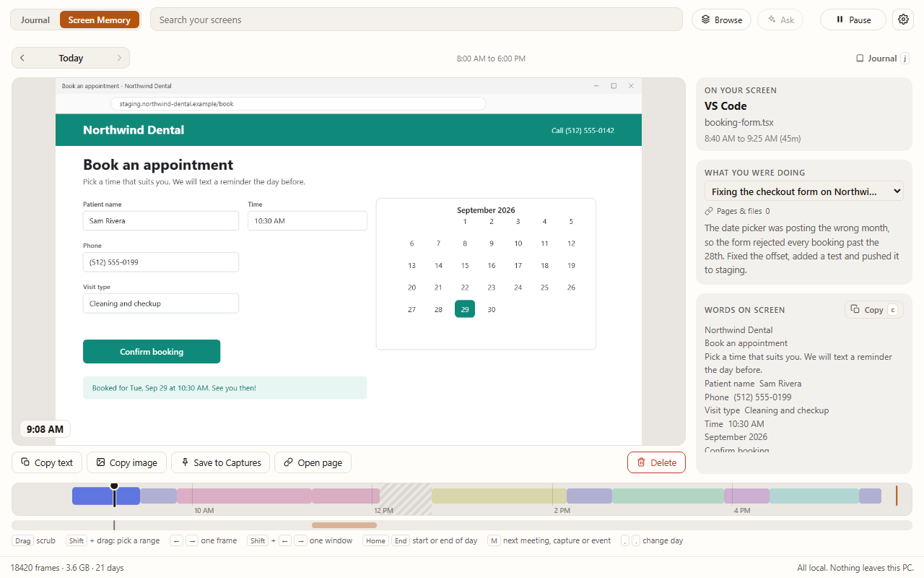The height and width of the screenshot is (578, 924).
Task: Click the pink timeline segment at 10 AM
Action: tap(244, 496)
